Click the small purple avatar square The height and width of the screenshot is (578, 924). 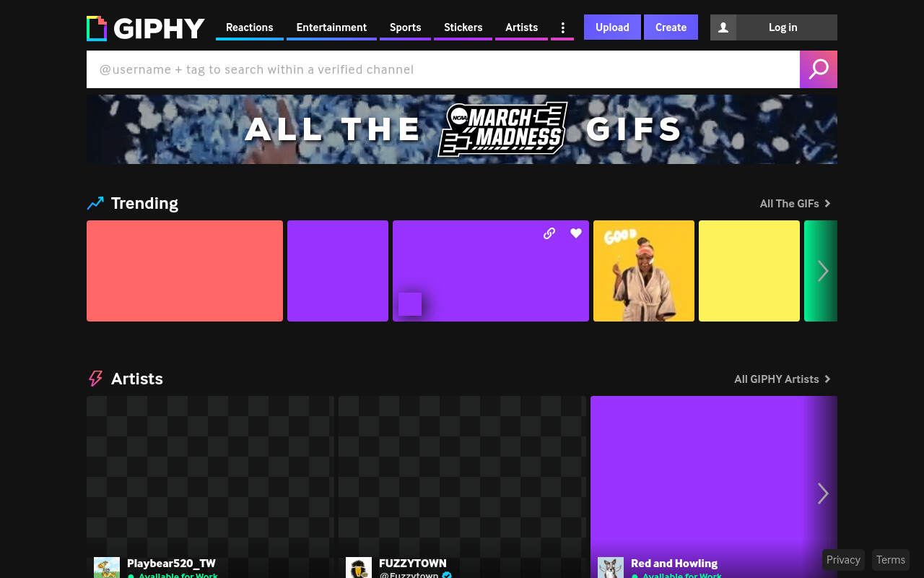click(410, 304)
